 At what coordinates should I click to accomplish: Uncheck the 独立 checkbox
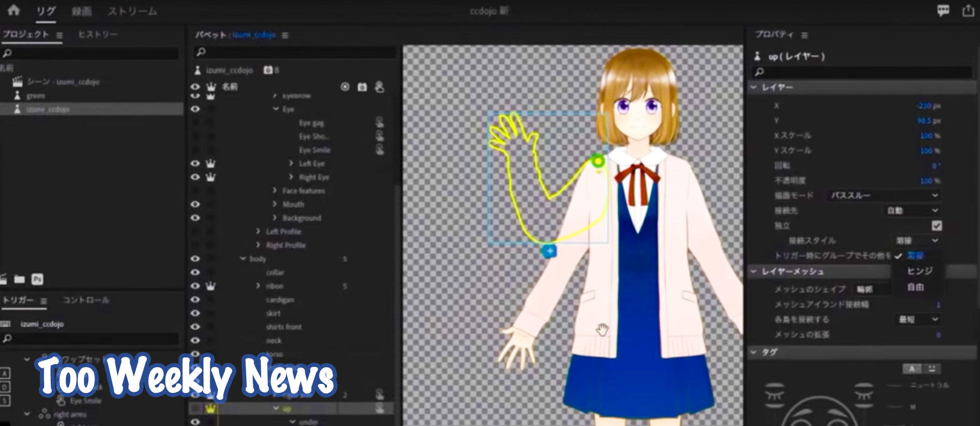pos(936,225)
